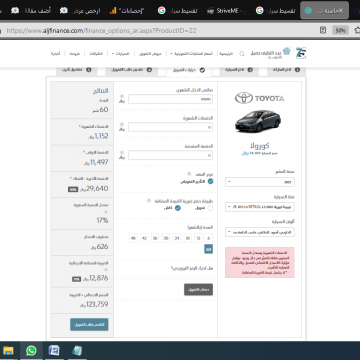Click the 75 anniversary logo
The height and width of the screenshot is (360, 360).
pyautogui.click(x=301, y=53)
